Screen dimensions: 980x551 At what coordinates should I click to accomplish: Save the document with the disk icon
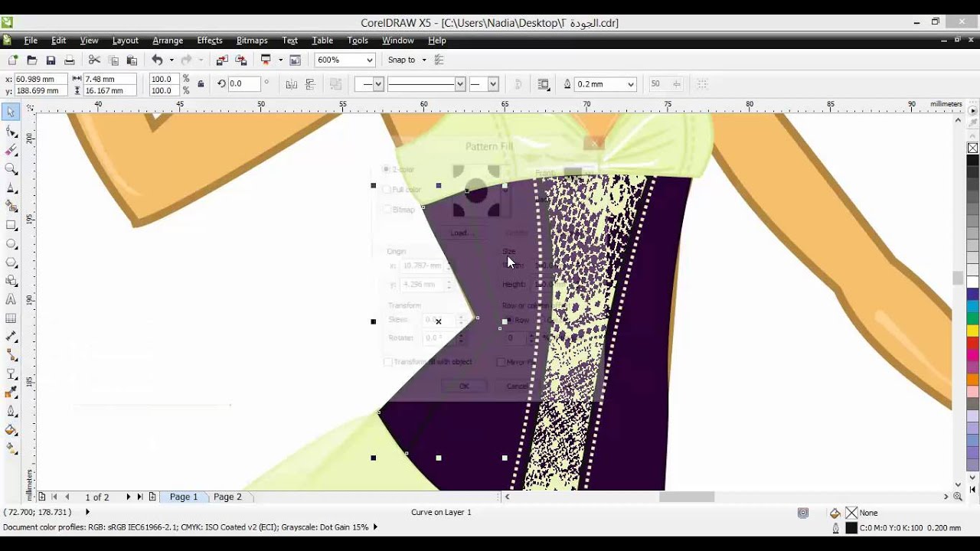point(51,60)
